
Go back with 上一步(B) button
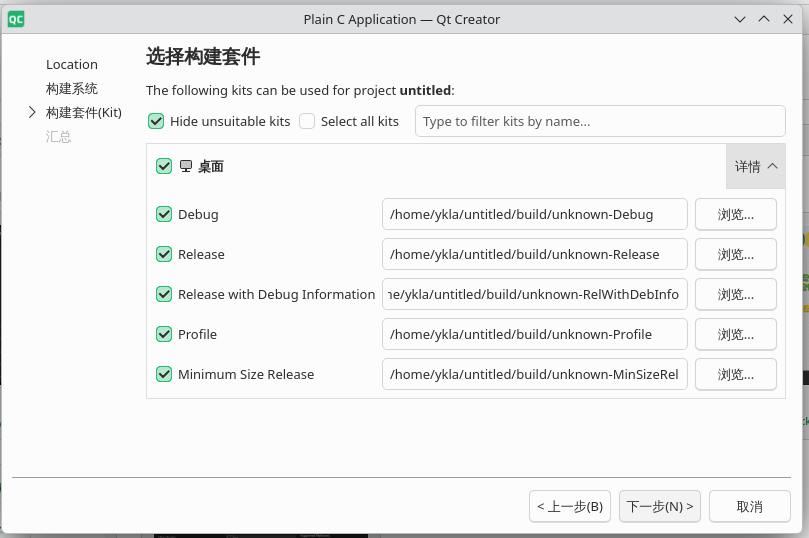coord(570,506)
